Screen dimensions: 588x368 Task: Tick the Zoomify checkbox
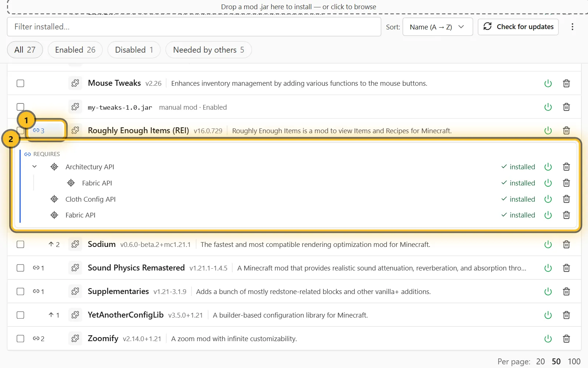point(21,339)
